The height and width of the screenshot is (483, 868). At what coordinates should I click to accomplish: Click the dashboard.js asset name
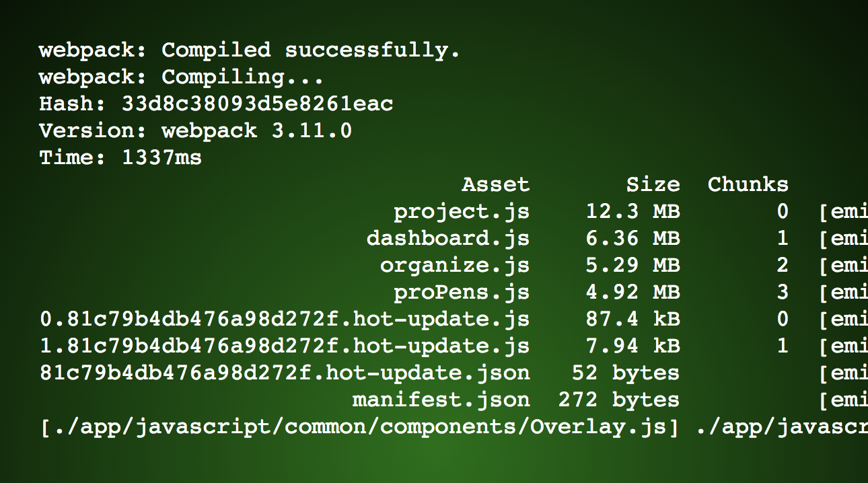448,239
